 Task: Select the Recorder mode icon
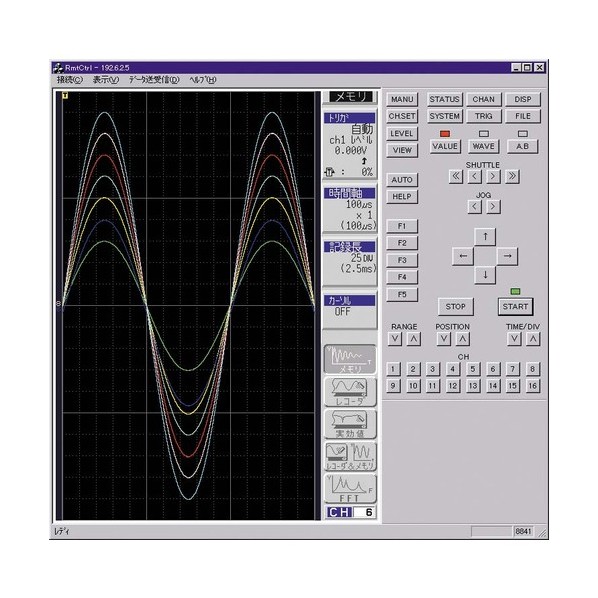coord(350,392)
